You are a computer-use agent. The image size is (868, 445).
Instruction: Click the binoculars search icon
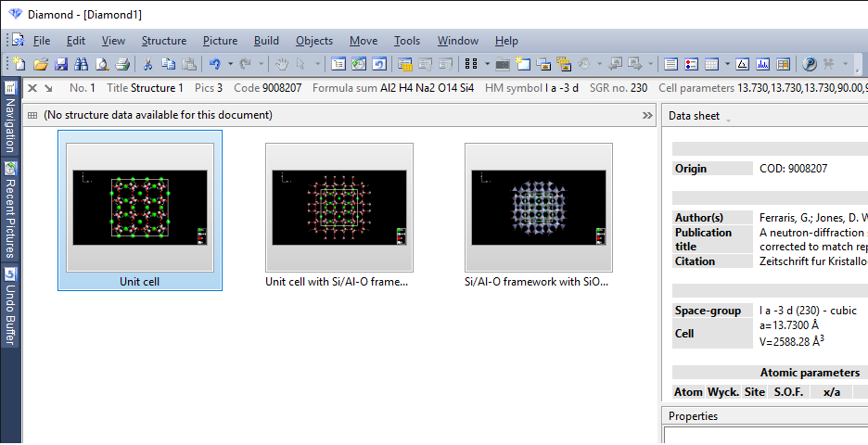[x=81, y=64]
